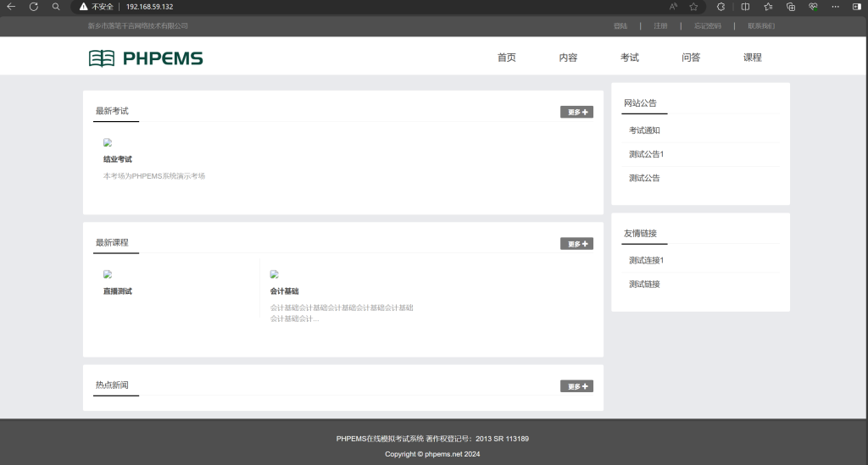Click the 不安全 security warning indicator
Viewport: 868px width, 465px height.
pos(97,6)
